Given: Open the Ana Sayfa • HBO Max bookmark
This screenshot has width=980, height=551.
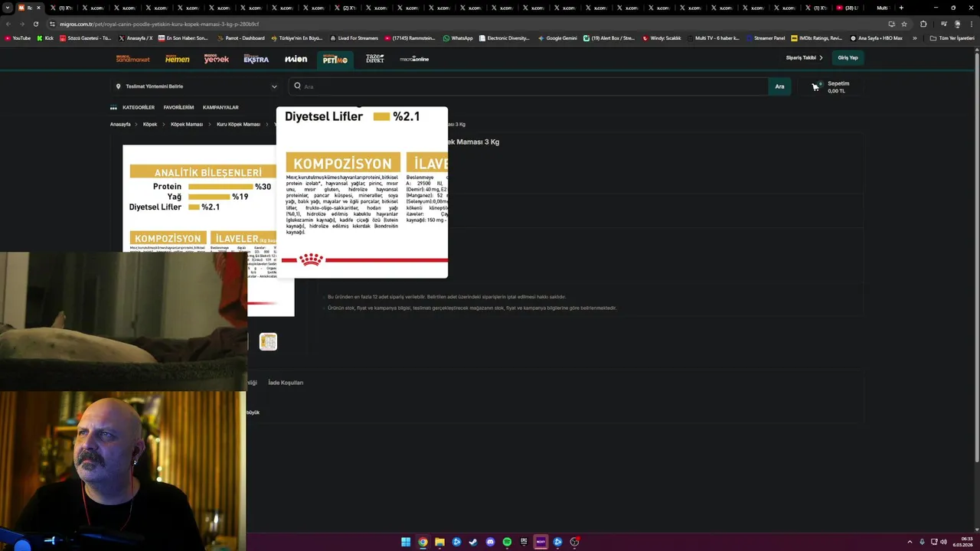Looking at the screenshot, I should 876,38.
